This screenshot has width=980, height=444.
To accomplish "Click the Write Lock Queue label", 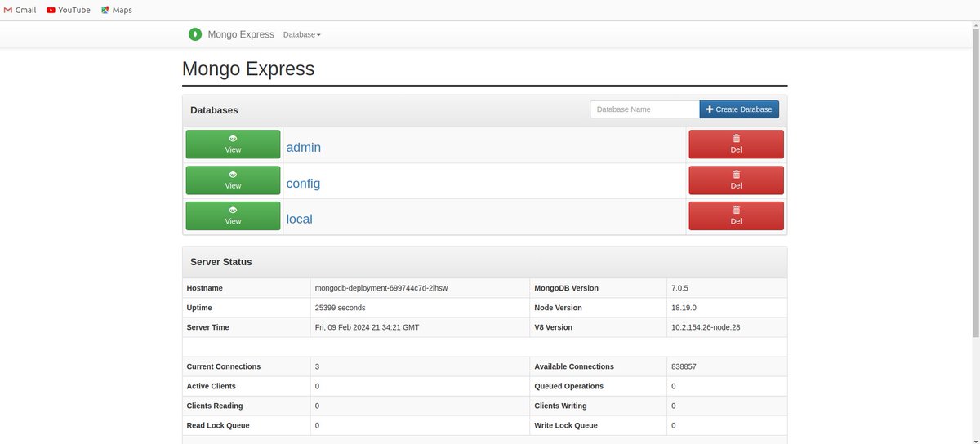I will (566, 425).
